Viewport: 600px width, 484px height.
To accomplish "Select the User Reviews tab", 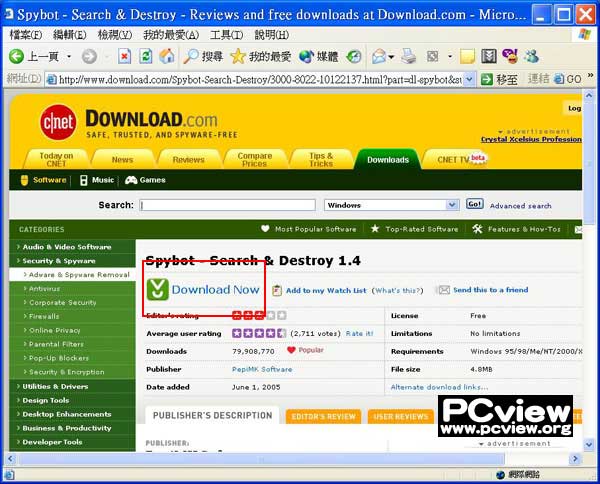I will (400, 416).
